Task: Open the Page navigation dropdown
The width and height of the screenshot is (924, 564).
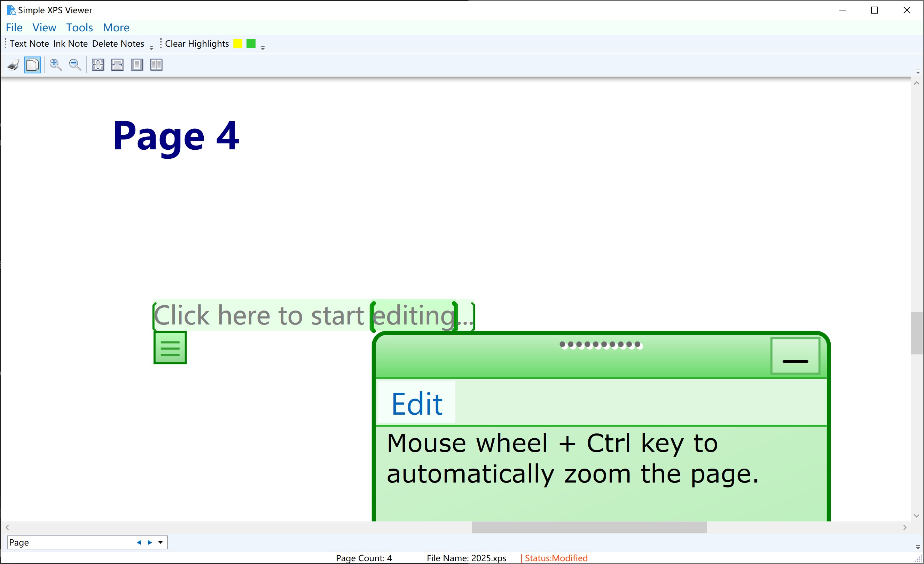Action: 160,542
